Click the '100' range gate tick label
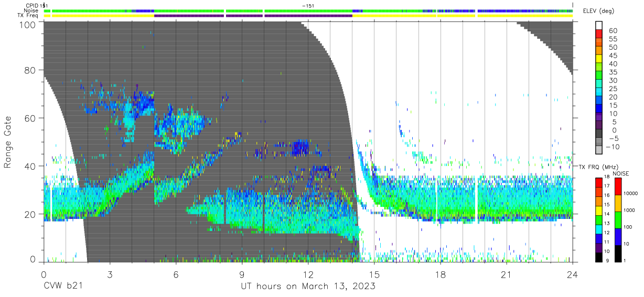This screenshot has height=297, width=644. point(28,25)
